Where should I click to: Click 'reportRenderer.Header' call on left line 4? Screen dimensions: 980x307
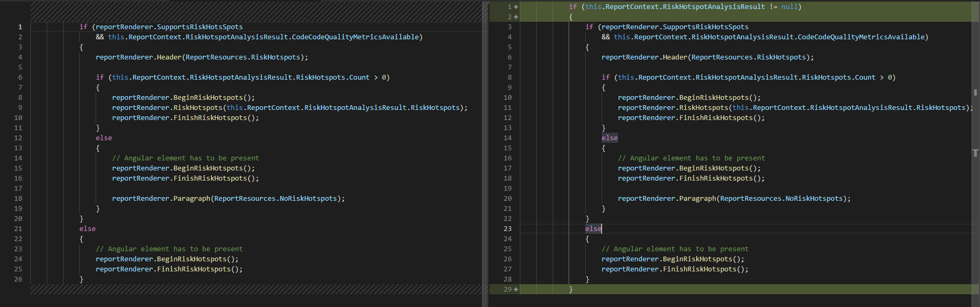tap(139, 57)
